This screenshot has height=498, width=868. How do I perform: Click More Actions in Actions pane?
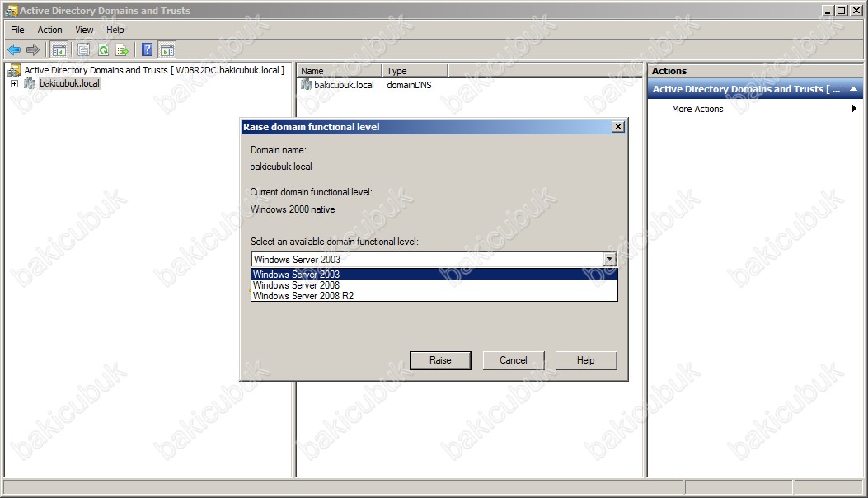tap(697, 109)
